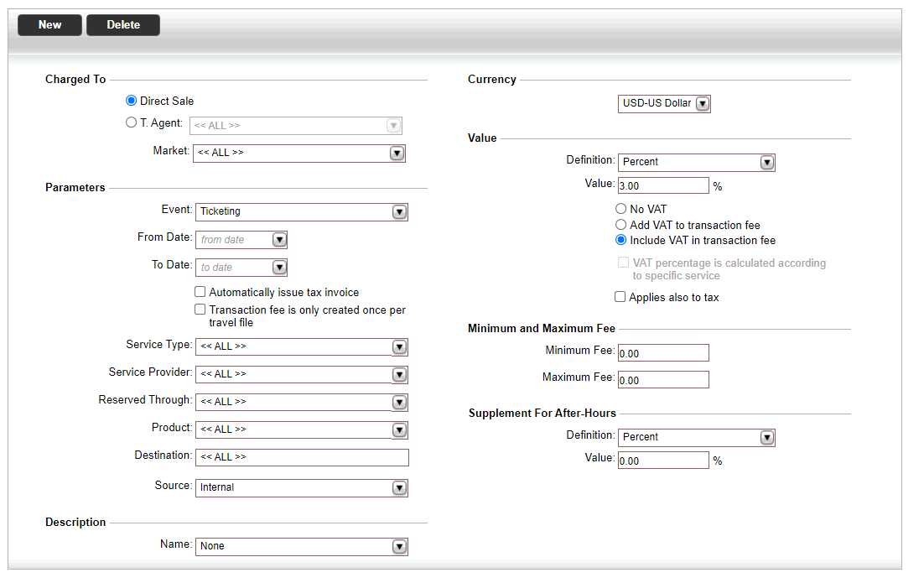Click the To Date text field
Screen dimensions: 924x583
pos(235,268)
